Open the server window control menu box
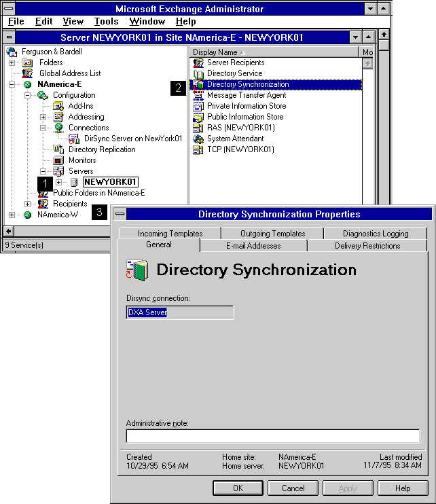This screenshot has height=504, width=436. click(9, 37)
